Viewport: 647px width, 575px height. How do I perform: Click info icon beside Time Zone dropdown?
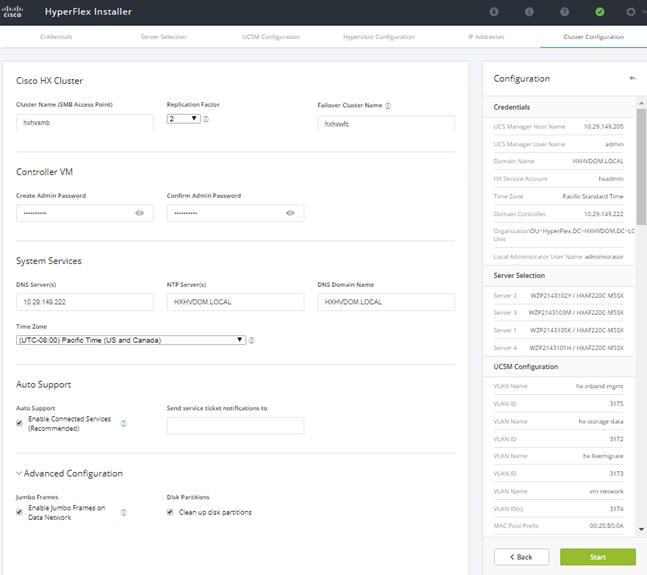251,340
